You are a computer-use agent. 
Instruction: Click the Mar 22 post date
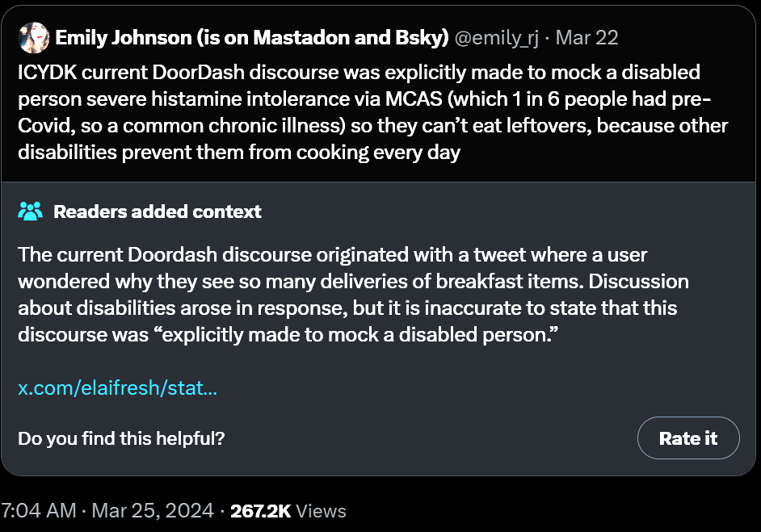pyautogui.click(x=587, y=38)
